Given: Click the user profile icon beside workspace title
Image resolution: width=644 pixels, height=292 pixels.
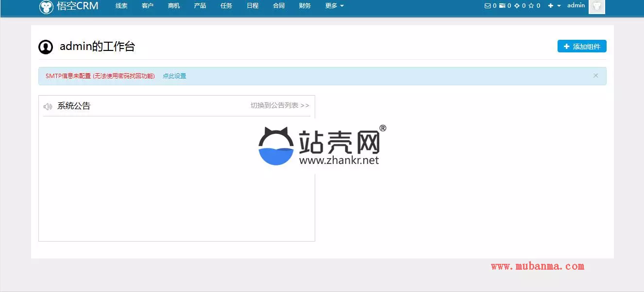Looking at the screenshot, I should click(x=46, y=47).
